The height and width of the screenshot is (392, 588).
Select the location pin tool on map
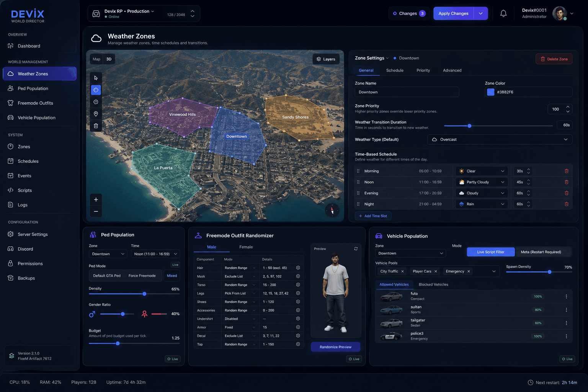(96, 114)
